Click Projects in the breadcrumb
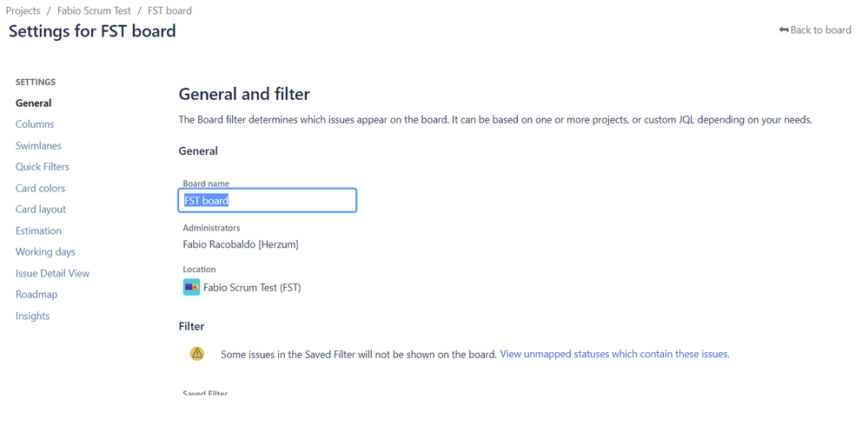The height and width of the screenshot is (426, 868). tap(23, 10)
